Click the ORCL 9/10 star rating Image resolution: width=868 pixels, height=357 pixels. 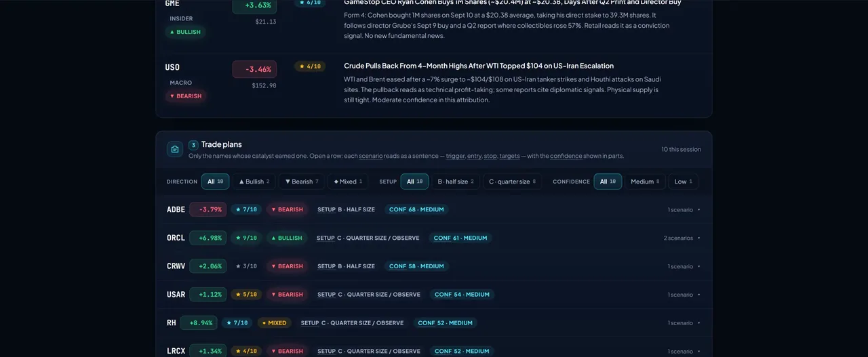(x=246, y=238)
